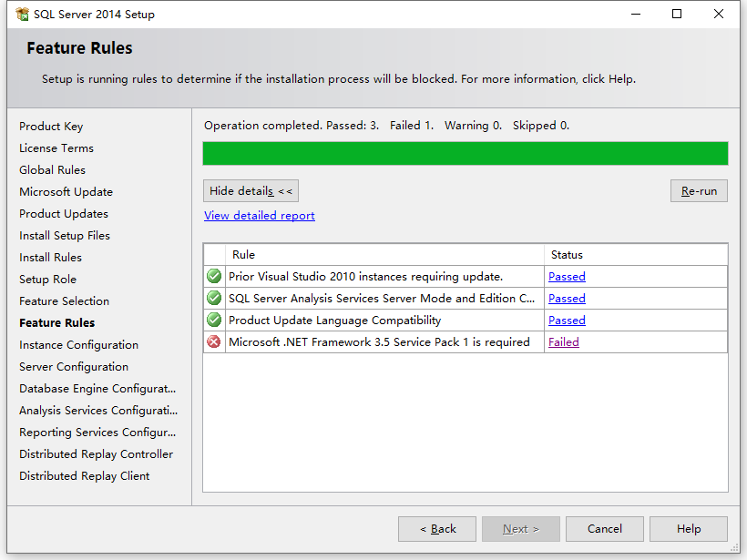Select Global Rules step in sidebar
Viewport: 747px width, 560px height.
[53, 170]
